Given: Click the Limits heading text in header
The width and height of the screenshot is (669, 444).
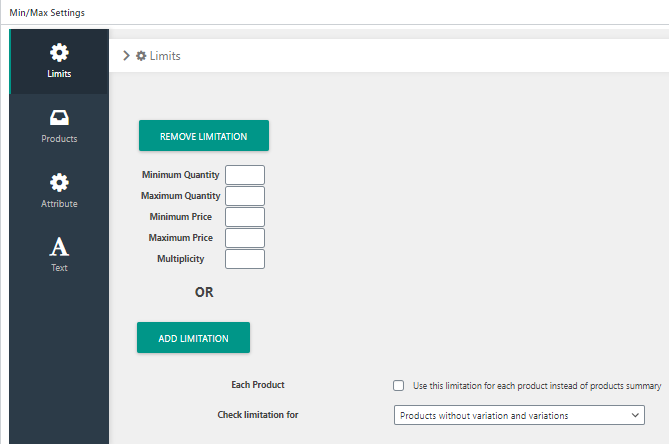Looking at the screenshot, I should (165, 56).
